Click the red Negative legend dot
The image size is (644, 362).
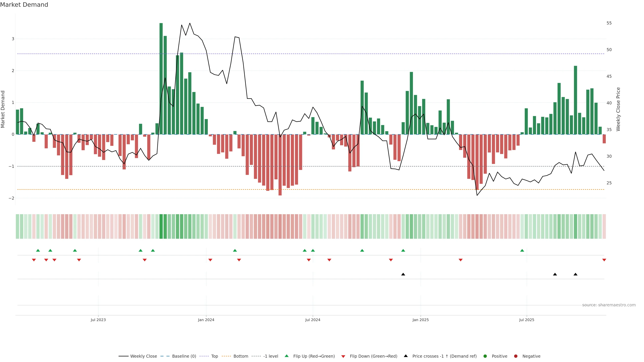(516, 356)
